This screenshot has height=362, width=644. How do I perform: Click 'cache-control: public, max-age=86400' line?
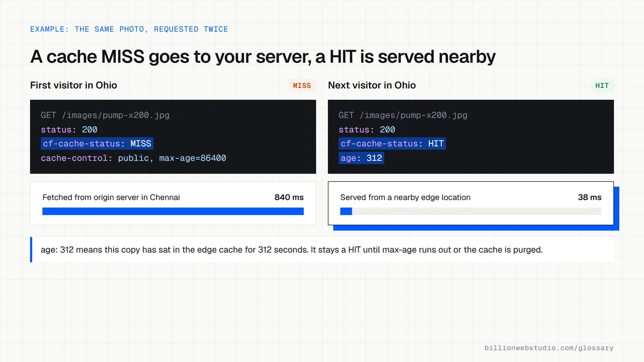pyautogui.click(x=134, y=158)
